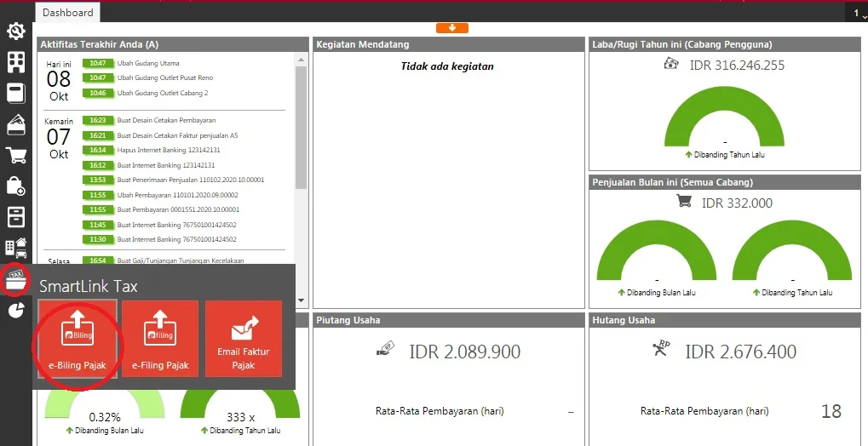The image size is (868, 446).
Task: Open the SmartLink Tax sidebar icon
Action: point(15,279)
